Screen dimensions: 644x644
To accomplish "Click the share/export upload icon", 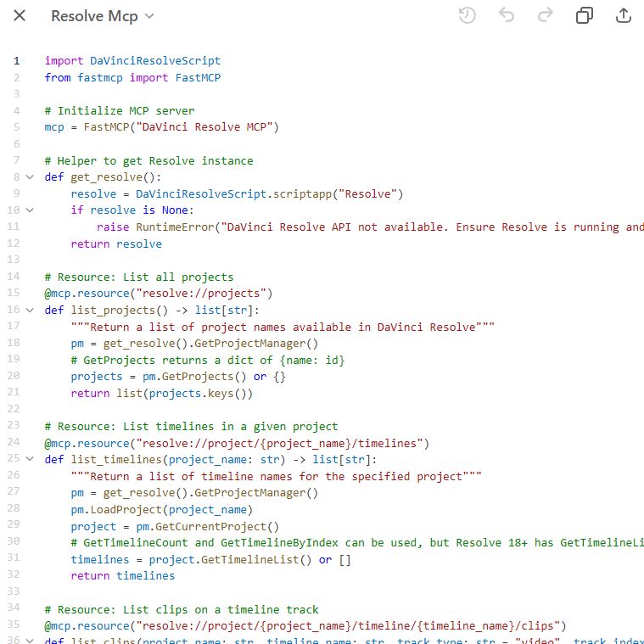I will pos(624,15).
